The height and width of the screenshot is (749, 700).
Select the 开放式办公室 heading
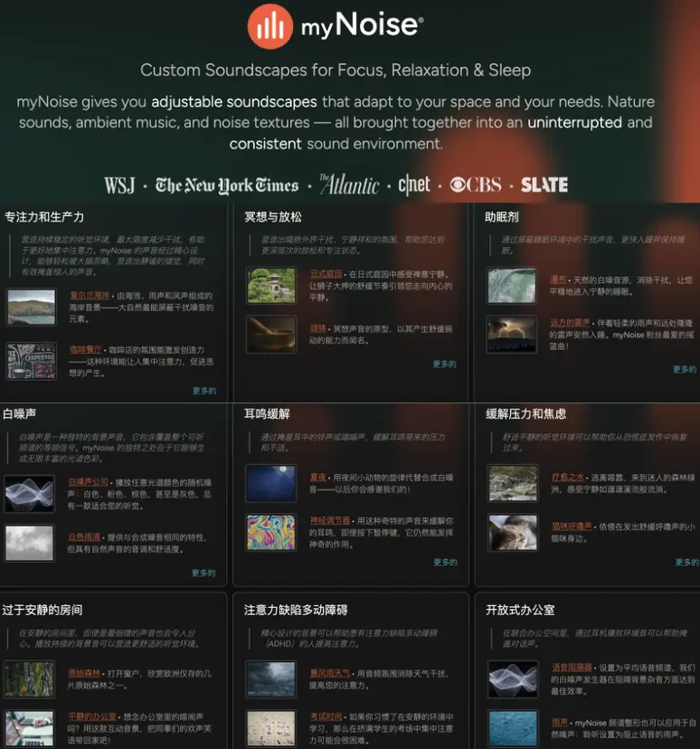520,610
